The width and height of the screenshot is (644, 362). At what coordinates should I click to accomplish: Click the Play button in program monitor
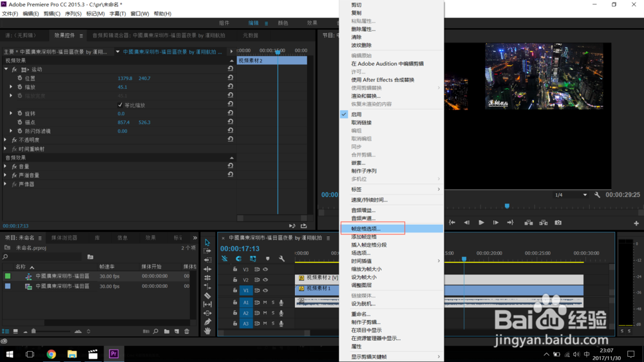[x=481, y=223]
